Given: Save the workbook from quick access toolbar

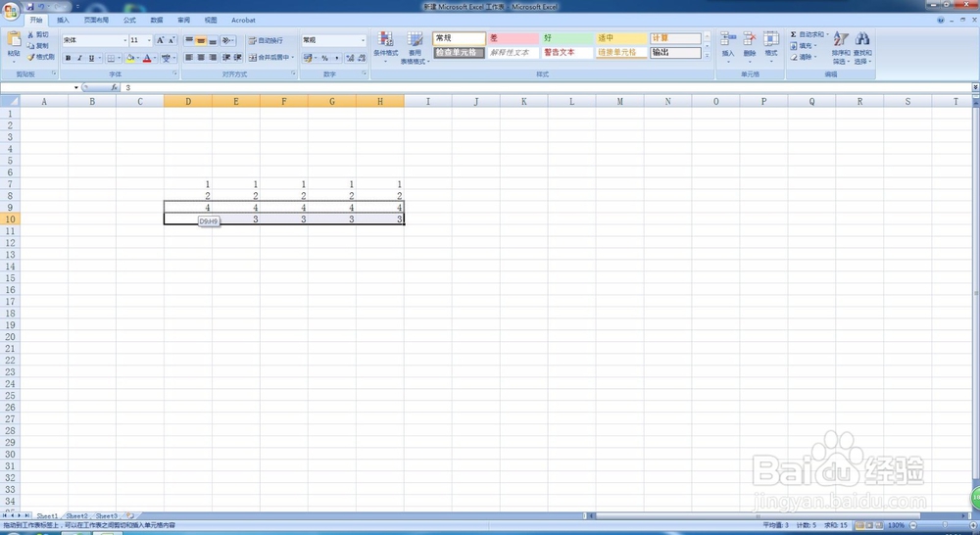Looking at the screenshot, I should point(30,6).
